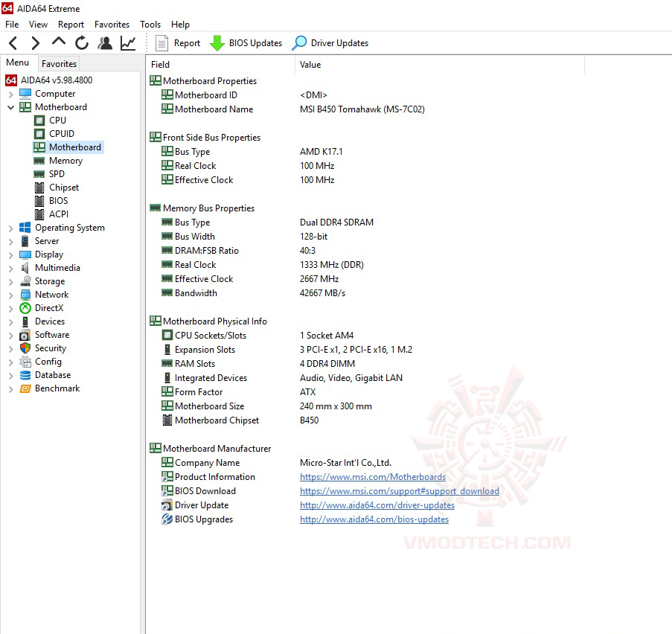Expand the Computer tree node

pos(10,95)
